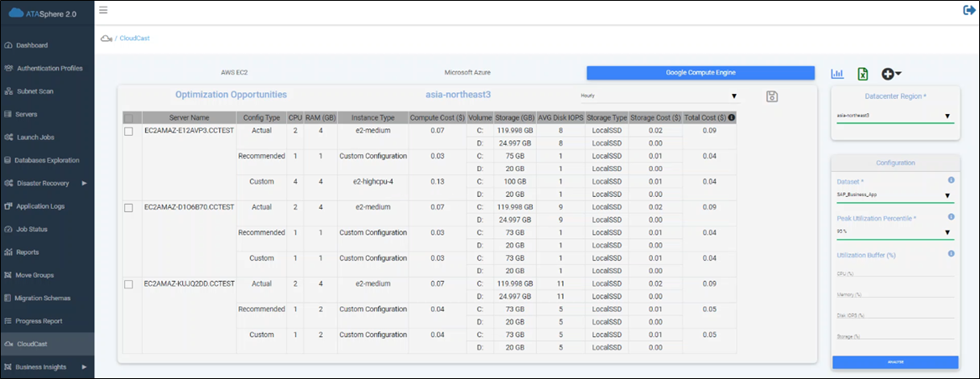Open the Hourly cost interval dropdown

(x=659, y=96)
